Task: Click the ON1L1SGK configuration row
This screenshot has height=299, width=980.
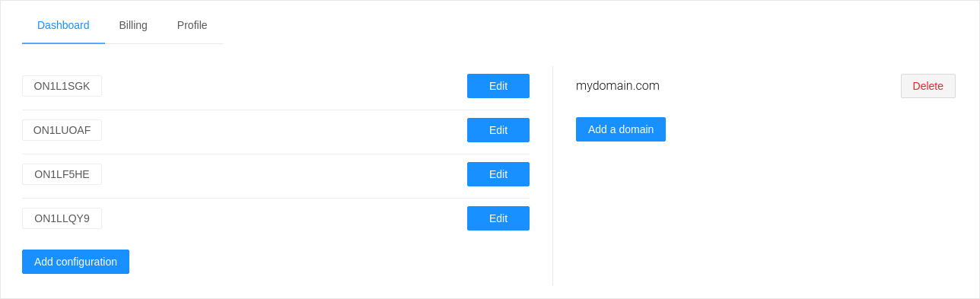Action: point(275,86)
